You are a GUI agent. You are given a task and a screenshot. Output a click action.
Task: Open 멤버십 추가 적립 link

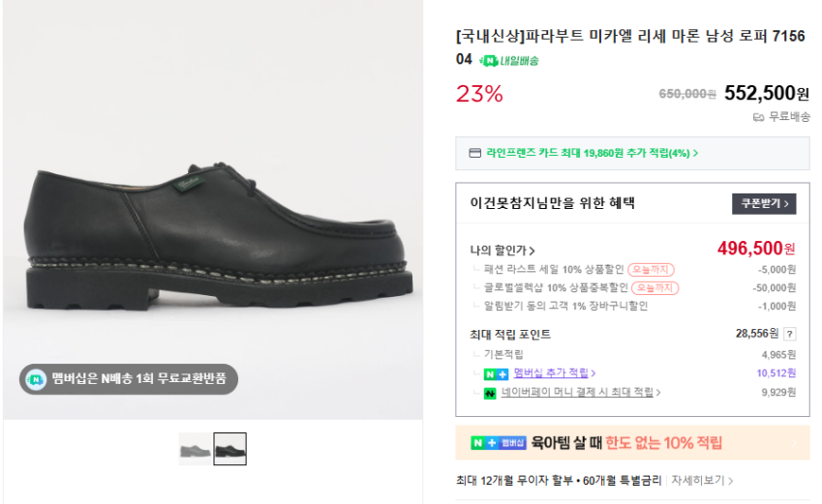[x=554, y=373]
